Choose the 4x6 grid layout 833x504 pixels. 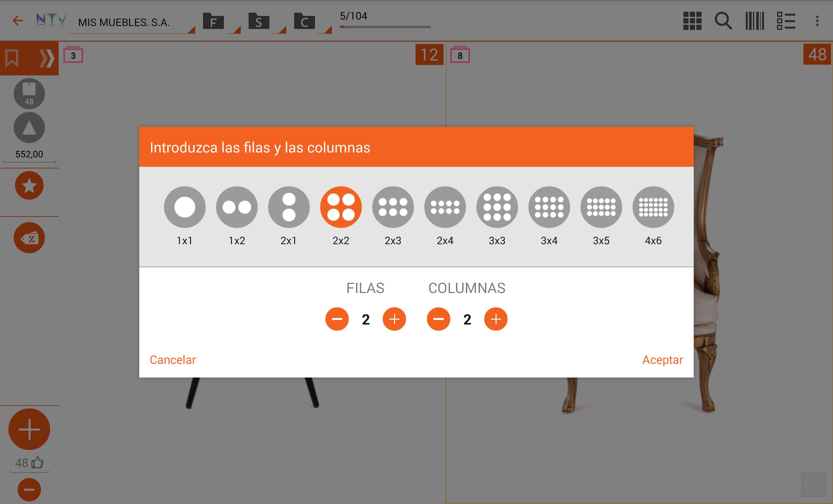653,207
